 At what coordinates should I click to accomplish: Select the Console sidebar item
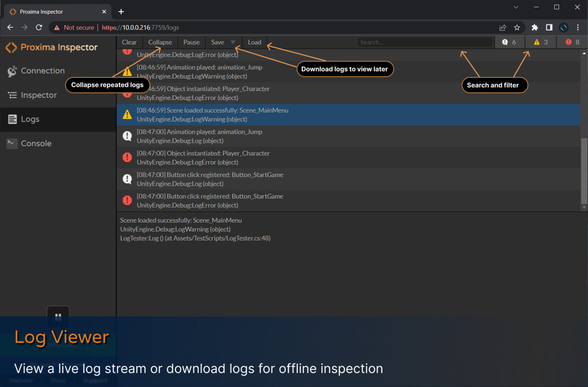(x=35, y=144)
